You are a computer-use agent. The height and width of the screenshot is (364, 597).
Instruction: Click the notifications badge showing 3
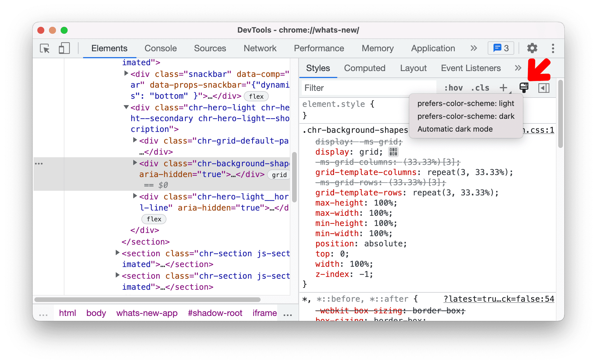tap(499, 48)
